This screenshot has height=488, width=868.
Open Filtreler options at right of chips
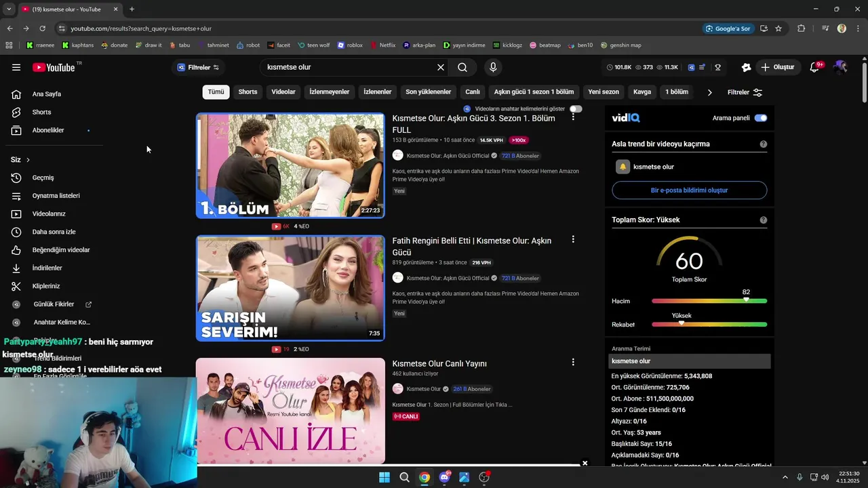point(745,92)
